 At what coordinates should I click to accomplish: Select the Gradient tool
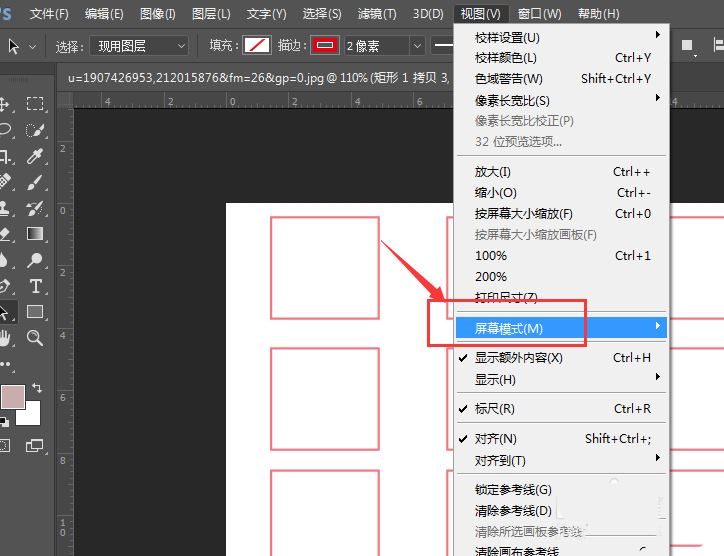point(35,234)
